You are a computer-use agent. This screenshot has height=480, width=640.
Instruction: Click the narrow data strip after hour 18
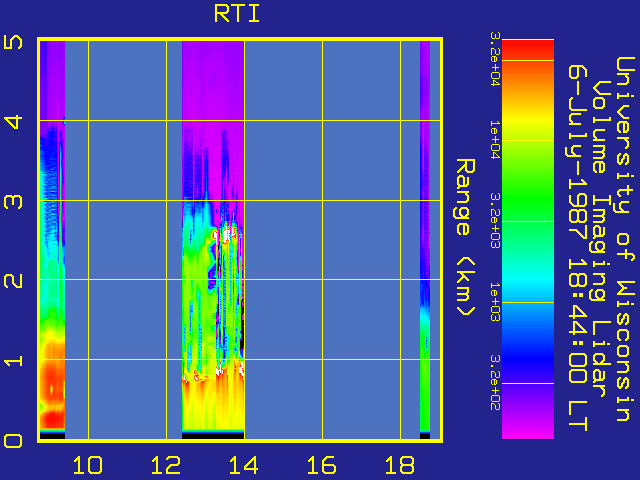point(425,240)
